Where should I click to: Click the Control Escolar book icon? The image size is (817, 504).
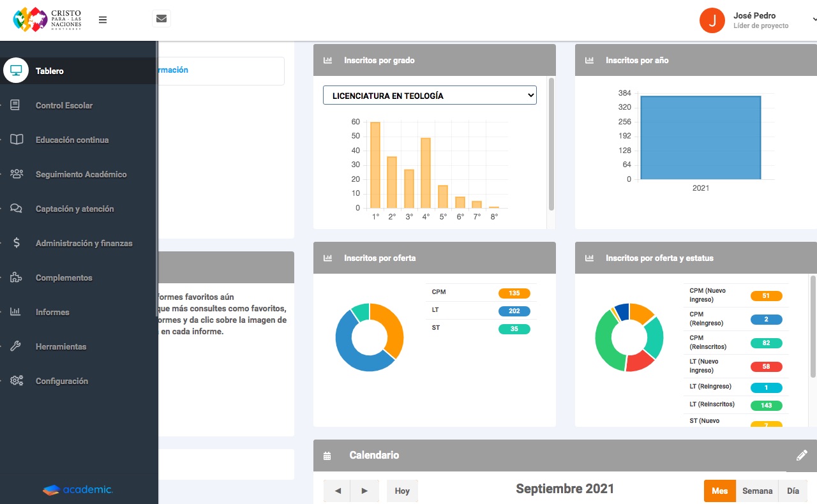point(16,105)
